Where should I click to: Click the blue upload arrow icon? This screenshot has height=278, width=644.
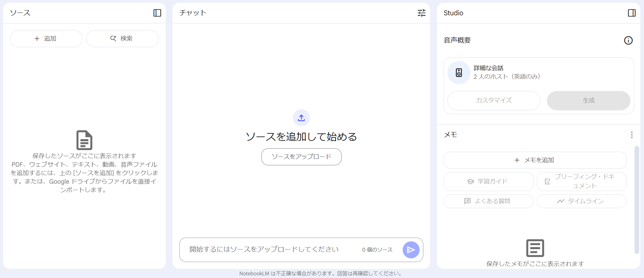tap(301, 118)
